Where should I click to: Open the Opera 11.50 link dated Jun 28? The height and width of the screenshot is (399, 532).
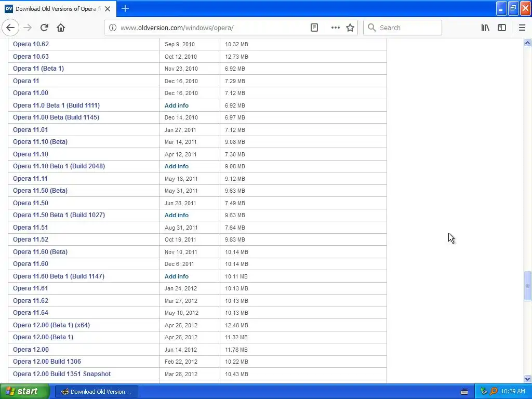(31, 203)
